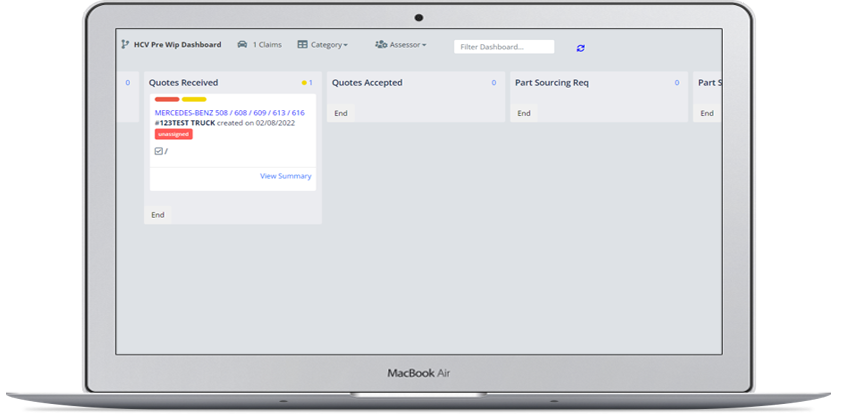The image size is (843, 414).
Task: Open the MERCEDES-BENZ 508 / 608 claim link
Action: 229,113
